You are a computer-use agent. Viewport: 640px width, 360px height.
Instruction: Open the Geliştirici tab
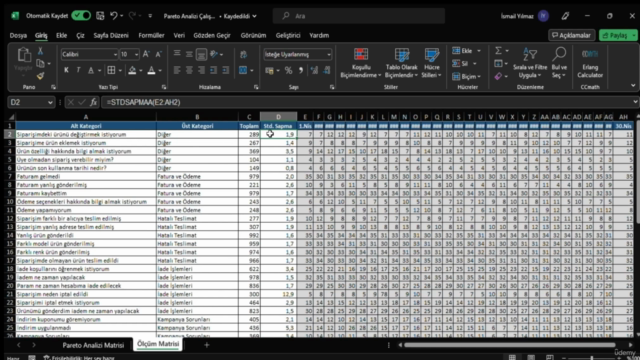coord(288,36)
